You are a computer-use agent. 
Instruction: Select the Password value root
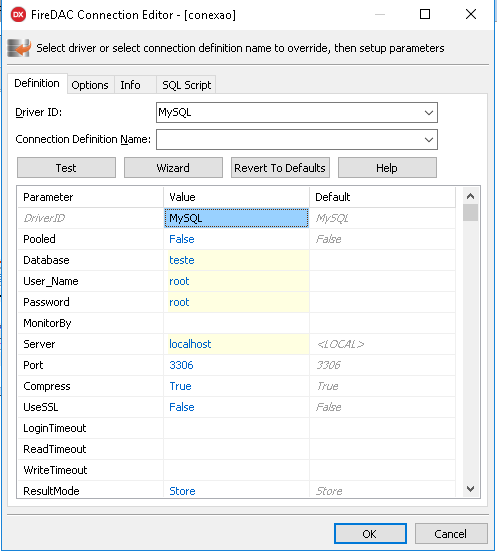pos(236,302)
